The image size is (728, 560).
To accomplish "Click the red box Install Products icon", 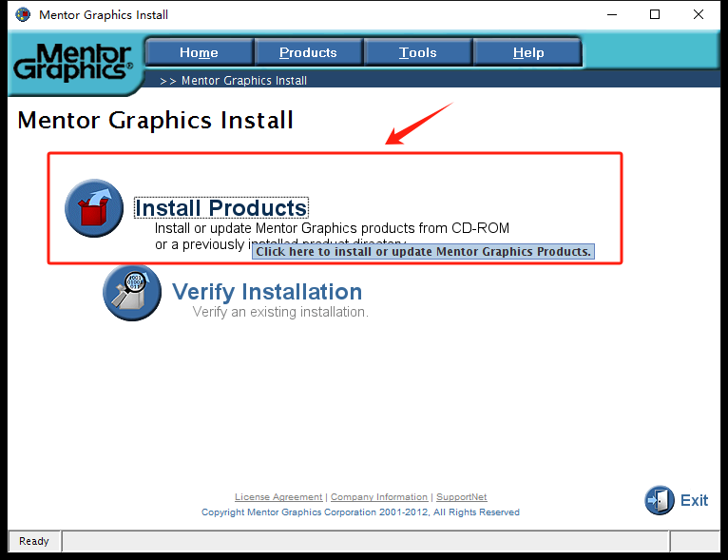I will 94,208.
